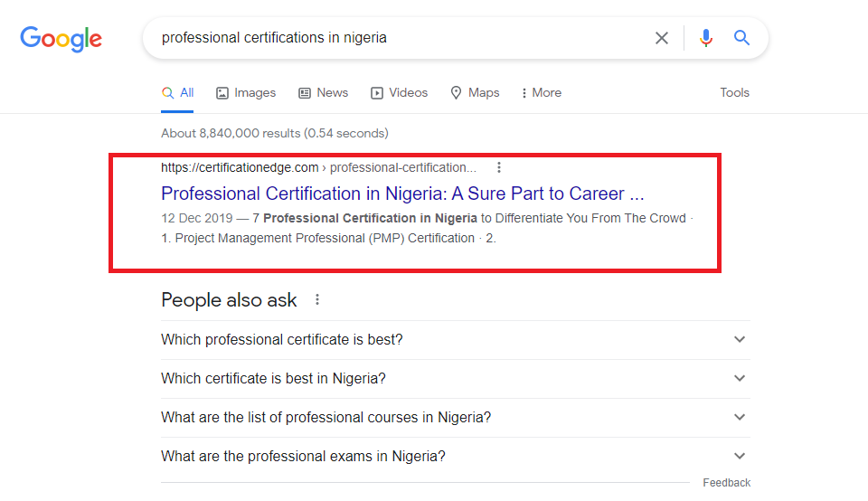Expand "What are the list of professional courses in Nigeria?"
Screen dimensions: 868x501
(x=456, y=418)
